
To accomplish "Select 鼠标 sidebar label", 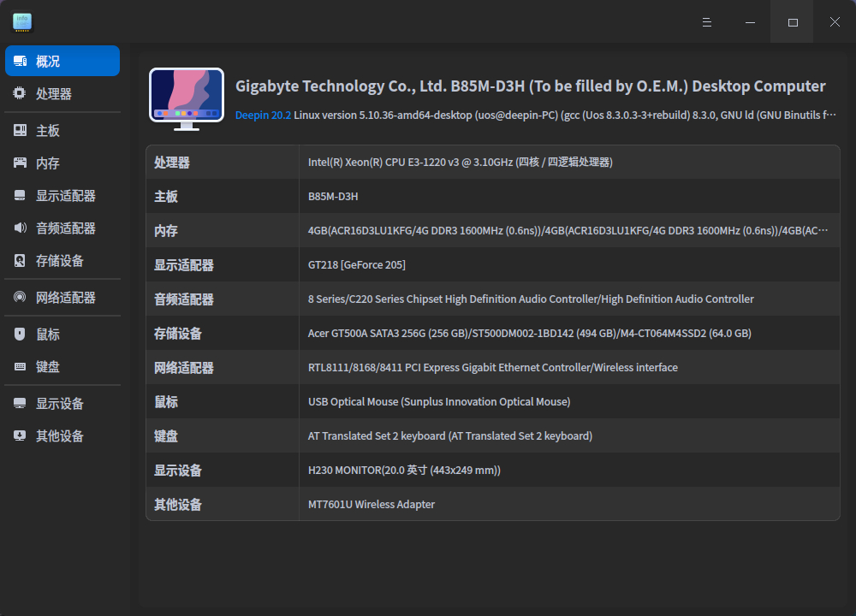I will coord(48,335).
